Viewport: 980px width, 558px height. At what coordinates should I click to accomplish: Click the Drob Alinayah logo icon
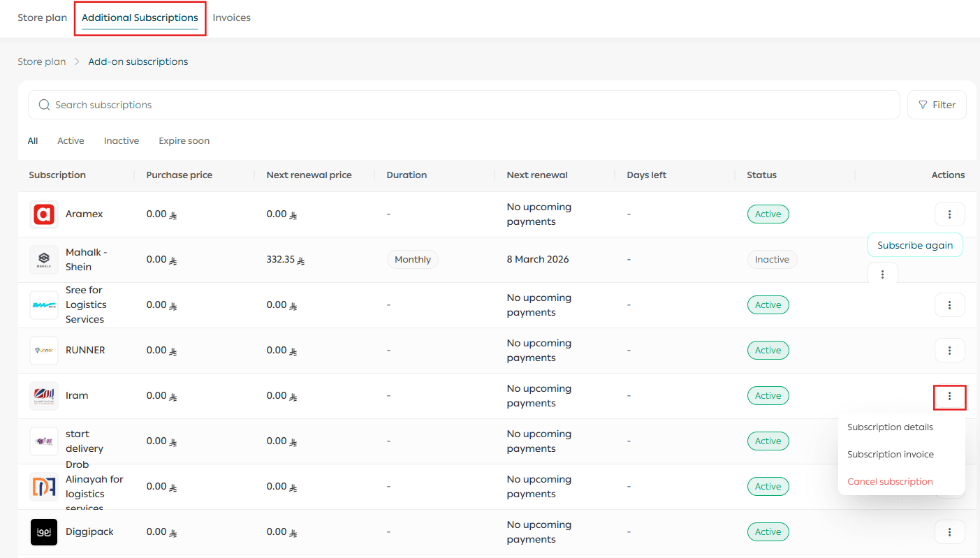[44, 487]
